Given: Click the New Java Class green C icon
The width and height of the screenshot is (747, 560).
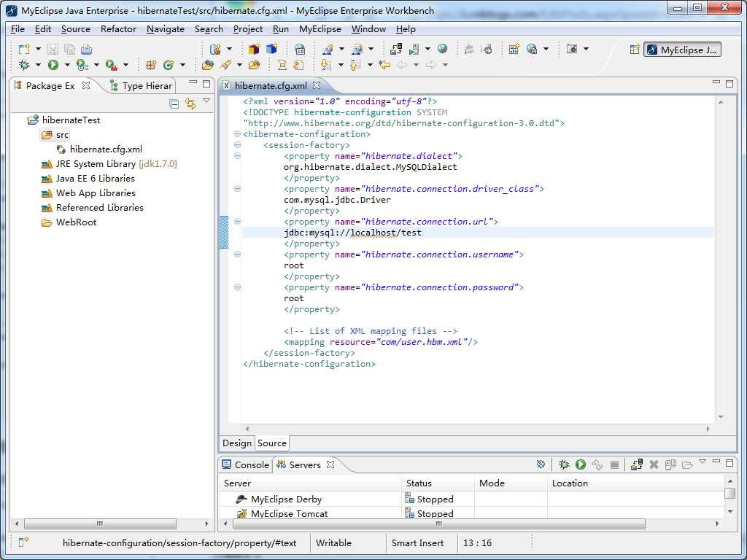Looking at the screenshot, I should point(169,65).
